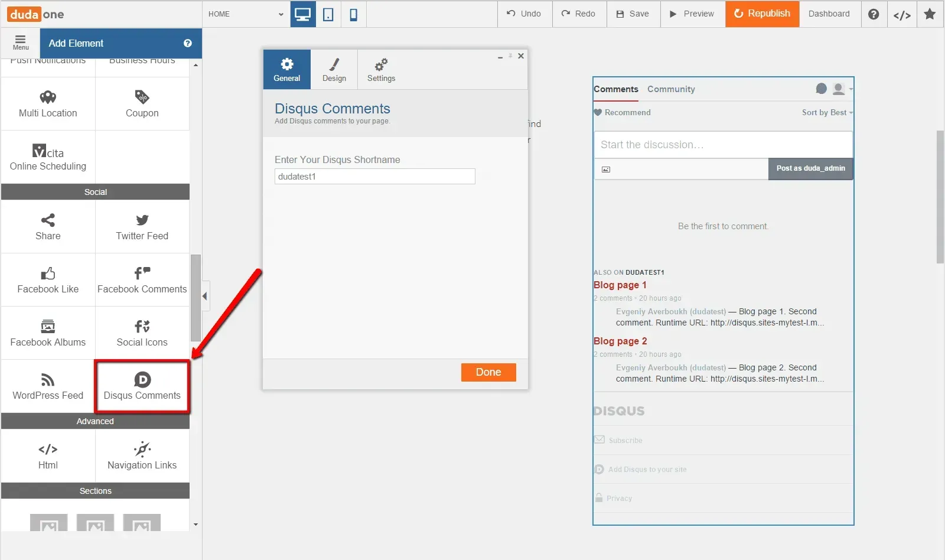Image resolution: width=945 pixels, height=560 pixels.
Task: Switch to desktop view icon
Action: [303, 14]
